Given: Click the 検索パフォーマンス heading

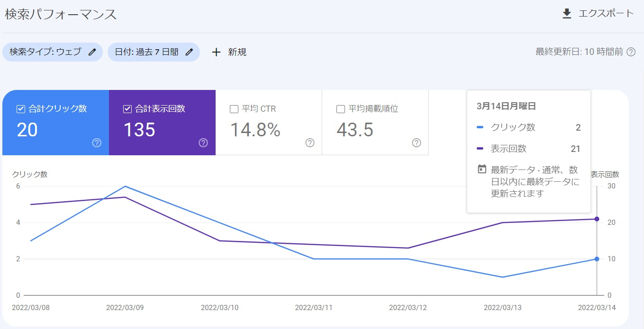Looking at the screenshot, I should pos(61,14).
